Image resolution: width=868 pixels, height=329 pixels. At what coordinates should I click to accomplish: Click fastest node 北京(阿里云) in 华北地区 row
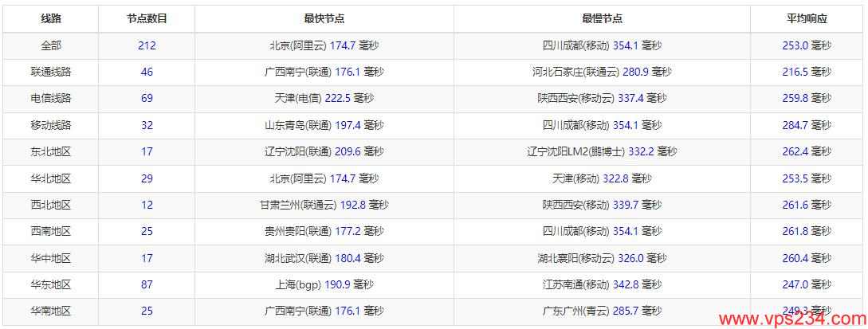point(324,178)
